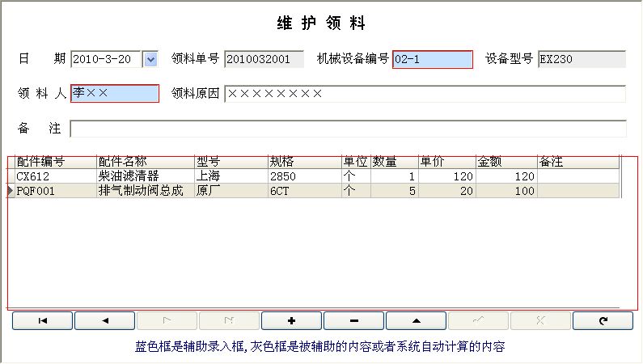The height and width of the screenshot is (364, 643).
Task: Click the 配件名称 column header
Action: pos(144,162)
